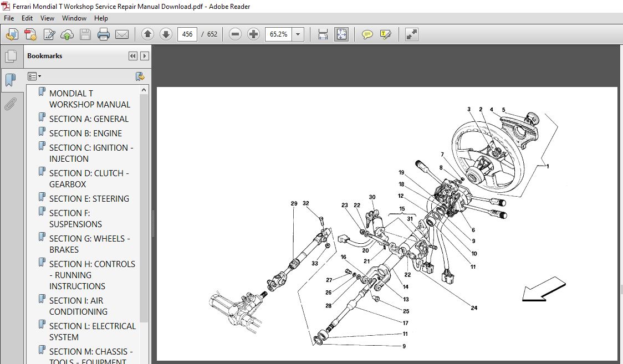Click the page number field
This screenshot has width=623, height=364.
187,34
